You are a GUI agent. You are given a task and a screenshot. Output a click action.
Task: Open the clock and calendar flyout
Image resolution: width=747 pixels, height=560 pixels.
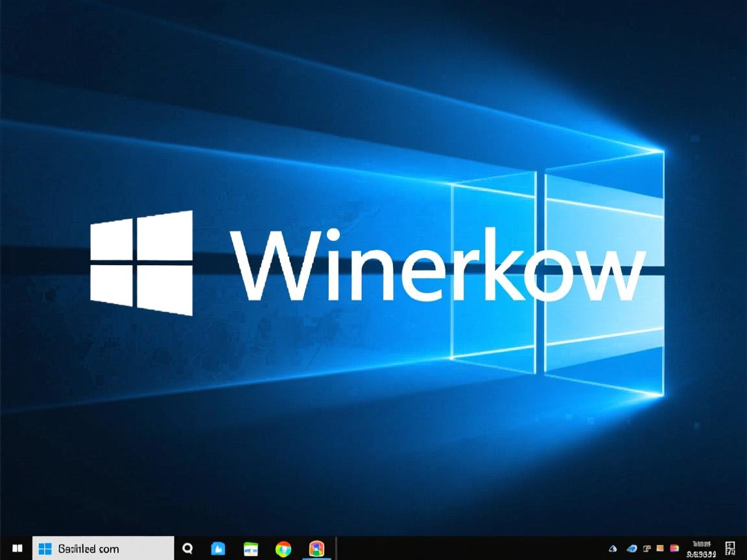[702, 548]
